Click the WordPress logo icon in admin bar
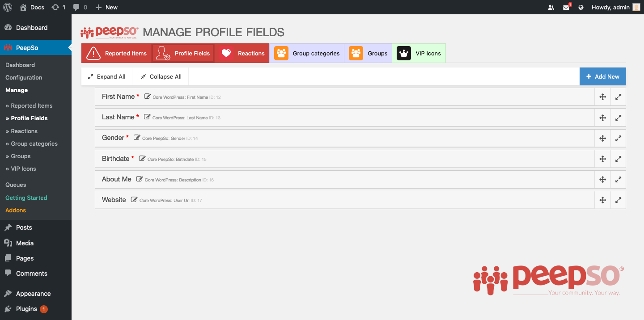Screen dimensions: 644x320 pyautogui.click(x=8, y=7)
